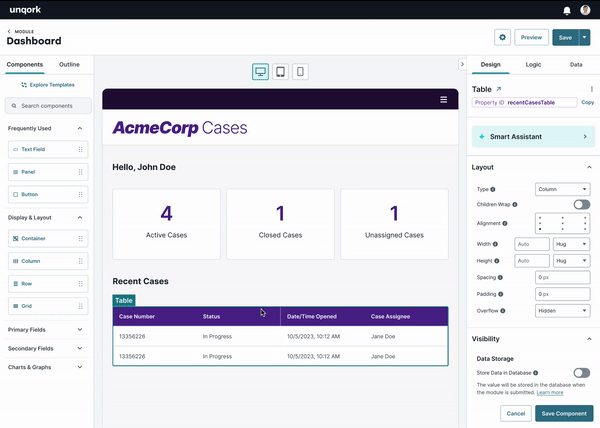Click the Alignment info icon

[505, 223]
